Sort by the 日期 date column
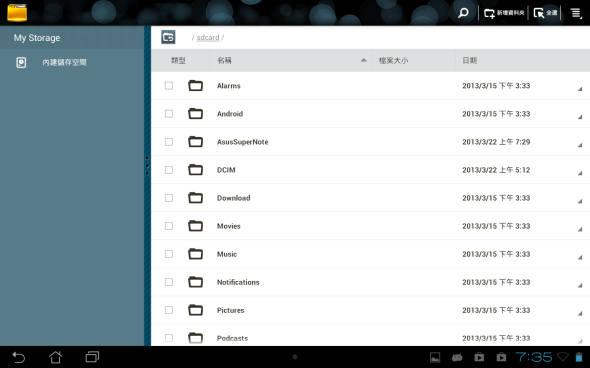 pyautogui.click(x=470, y=61)
